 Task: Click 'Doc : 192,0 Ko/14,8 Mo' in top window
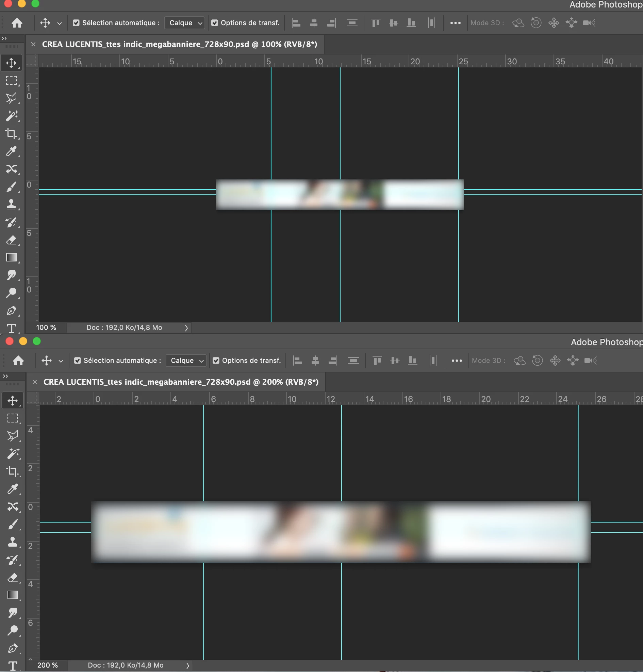[125, 328]
